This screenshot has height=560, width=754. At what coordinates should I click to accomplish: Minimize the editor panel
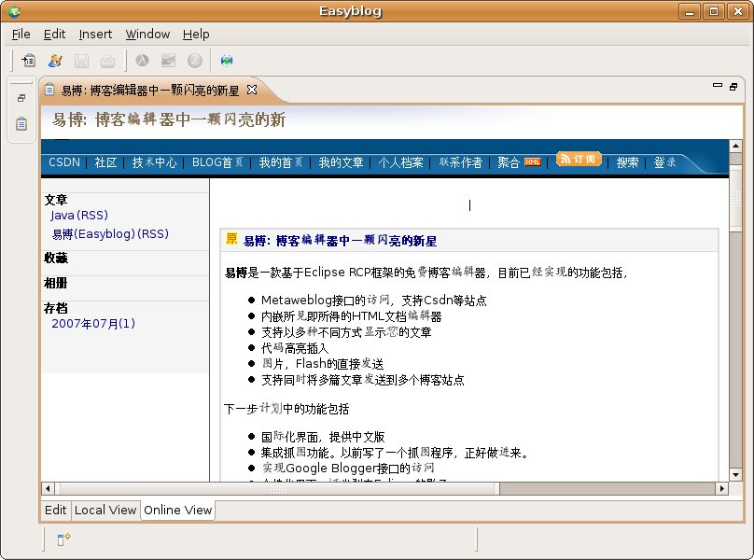(718, 85)
